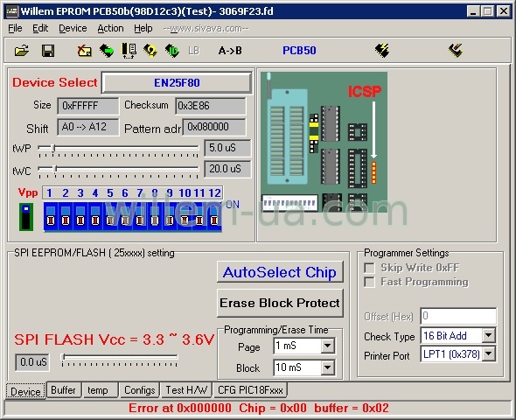Image resolution: width=516 pixels, height=420 pixels.
Task: Switch to the Buffer tab
Action: (63, 390)
